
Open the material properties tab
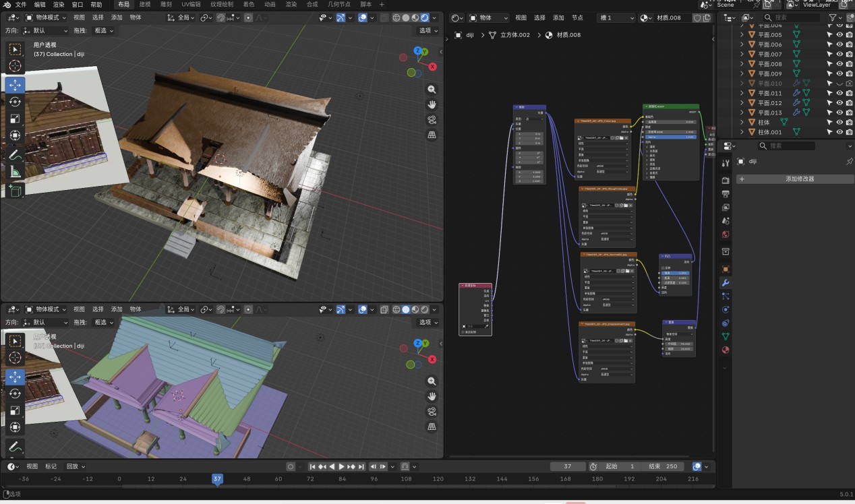click(726, 350)
